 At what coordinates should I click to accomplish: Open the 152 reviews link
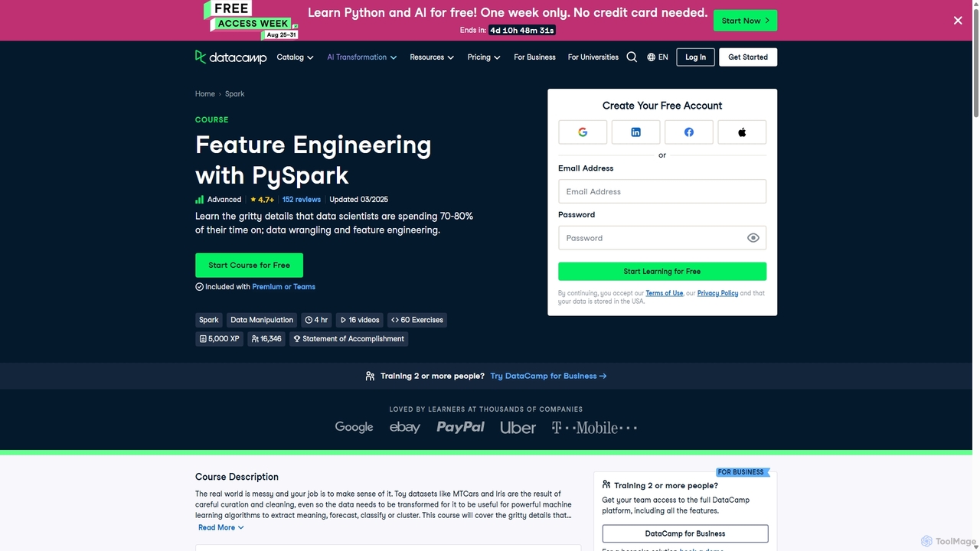pyautogui.click(x=302, y=199)
